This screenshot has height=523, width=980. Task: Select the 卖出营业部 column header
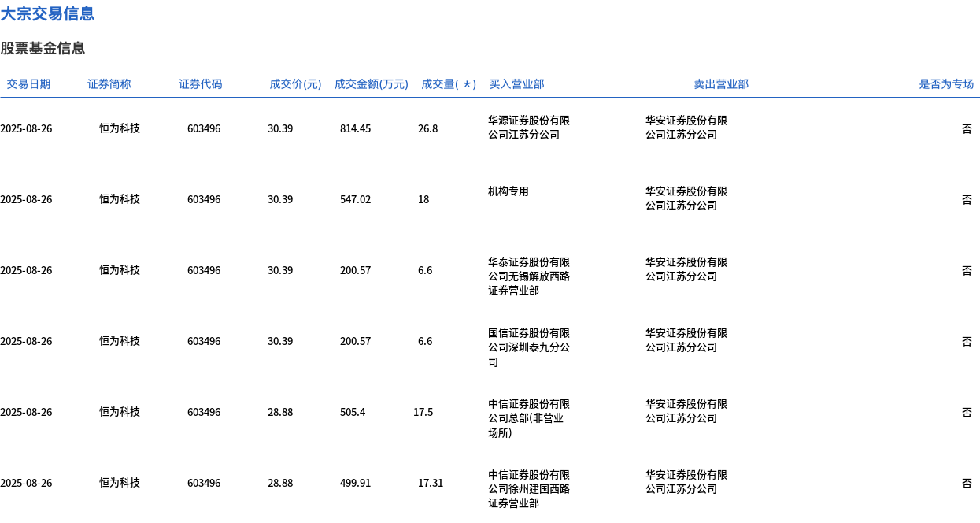721,84
